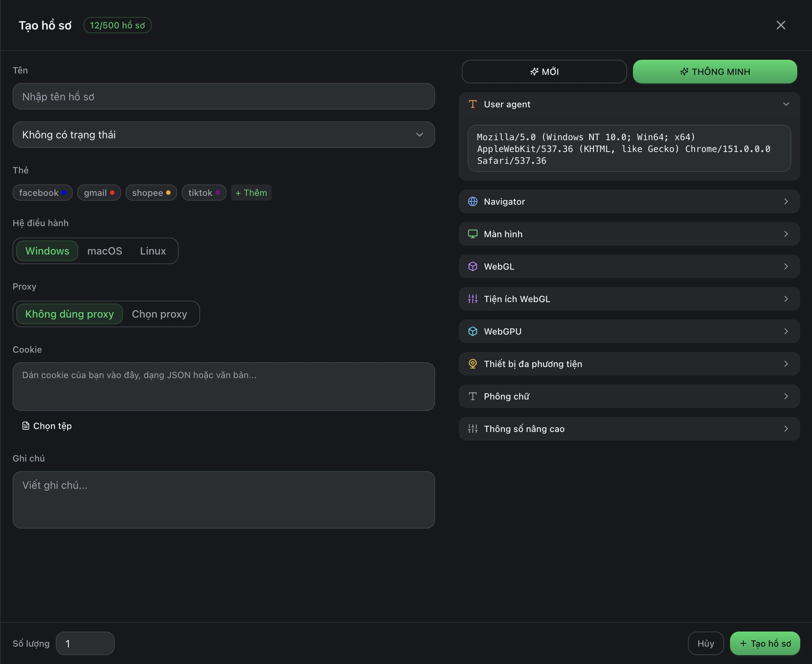Select Linux operating system
The height and width of the screenshot is (664, 812).
coord(153,251)
